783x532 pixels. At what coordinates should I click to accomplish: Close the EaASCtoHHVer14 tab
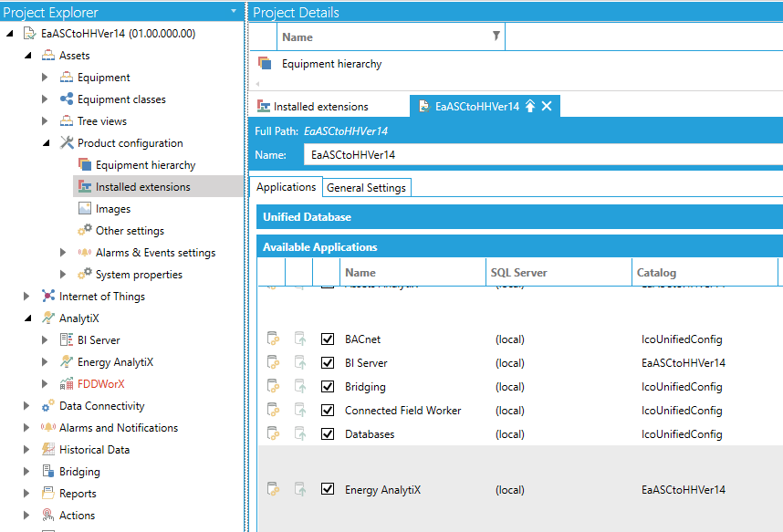tap(547, 107)
